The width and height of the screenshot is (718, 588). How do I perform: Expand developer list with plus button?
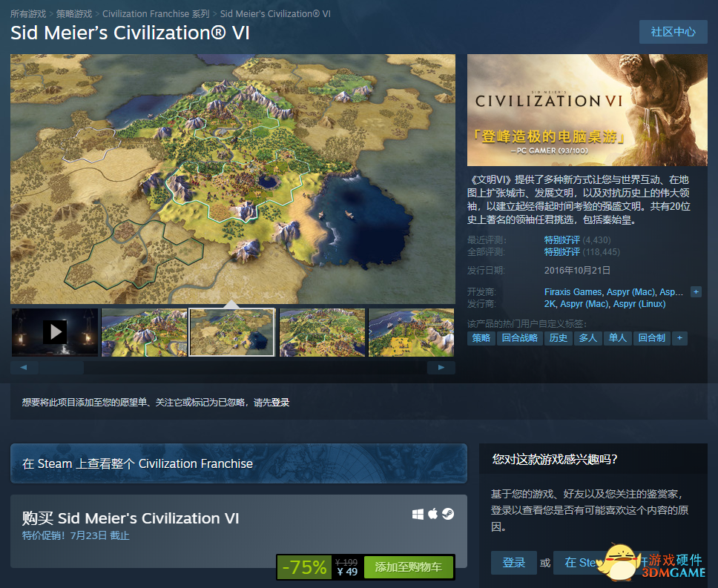click(696, 292)
